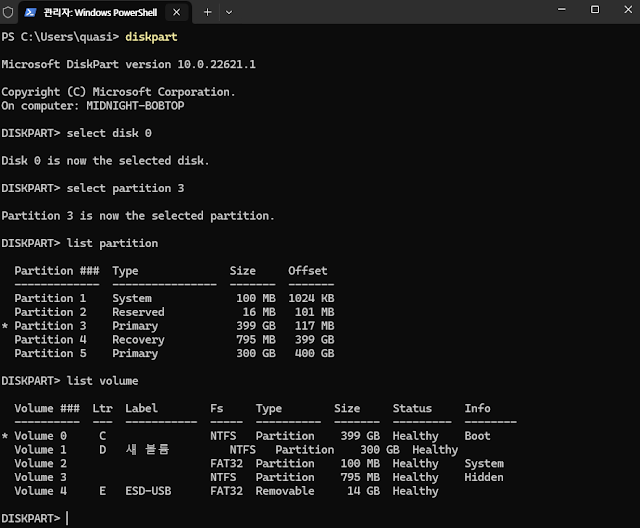Maximize the terminal window
Viewport: 640px width, 528px height.
[x=595, y=9]
